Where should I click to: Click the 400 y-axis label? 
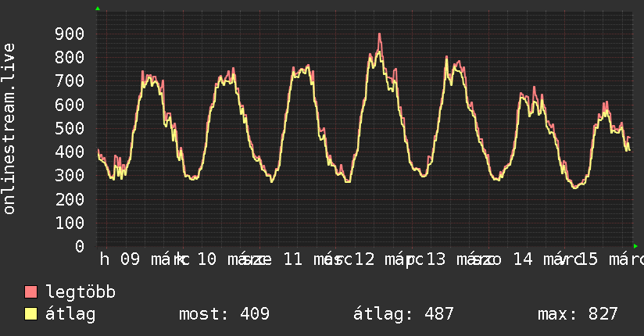[x=70, y=152]
